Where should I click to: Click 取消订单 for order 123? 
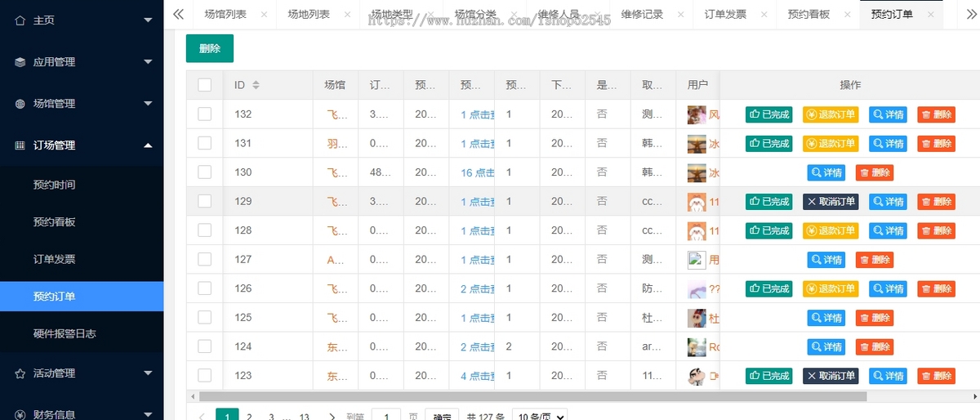(831, 376)
